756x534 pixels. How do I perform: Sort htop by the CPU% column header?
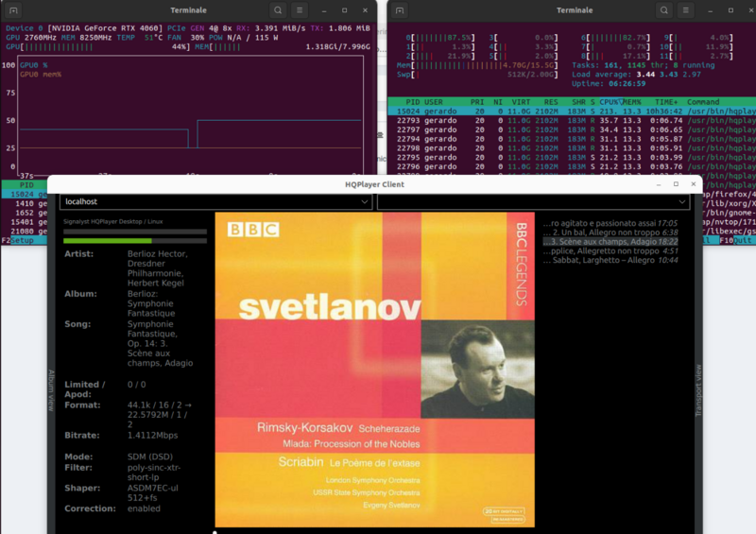[610, 102]
